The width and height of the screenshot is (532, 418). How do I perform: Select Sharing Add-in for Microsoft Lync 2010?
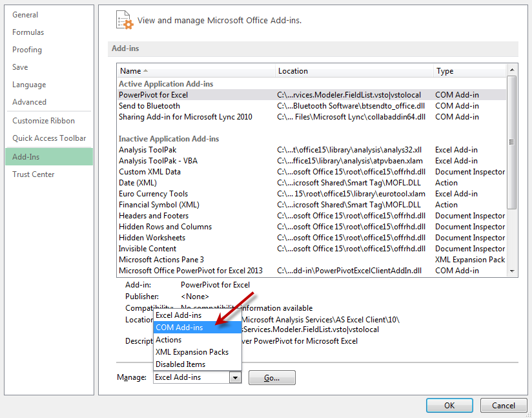point(311,117)
